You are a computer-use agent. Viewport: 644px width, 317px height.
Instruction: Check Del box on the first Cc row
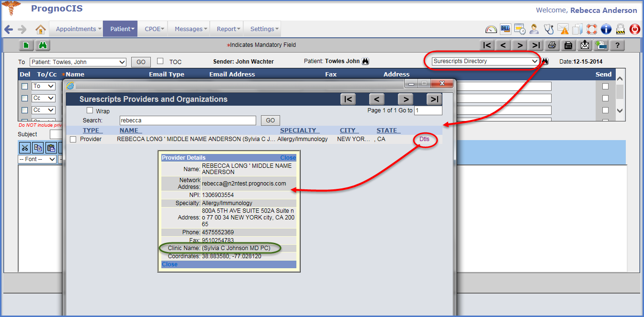click(x=24, y=98)
